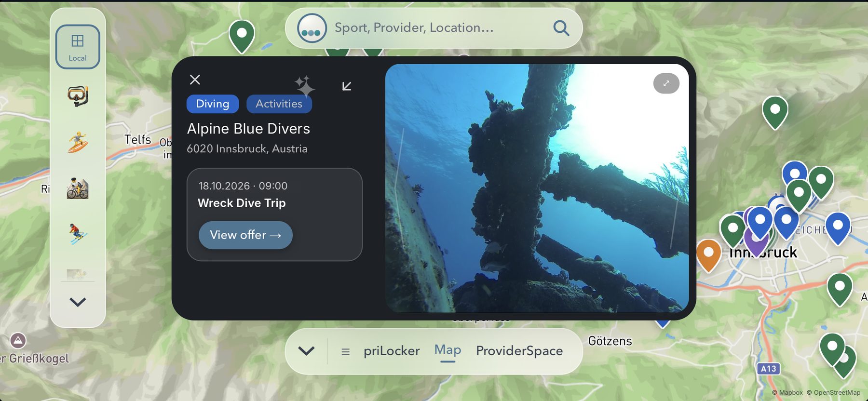Open the three-dots assistant bubble icon

[x=312, y=28]
